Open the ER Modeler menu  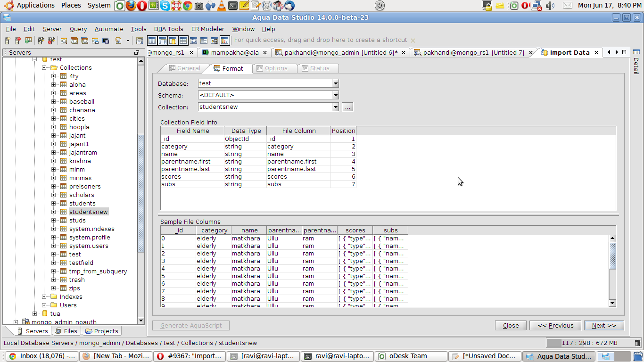(x=207, y=29)
